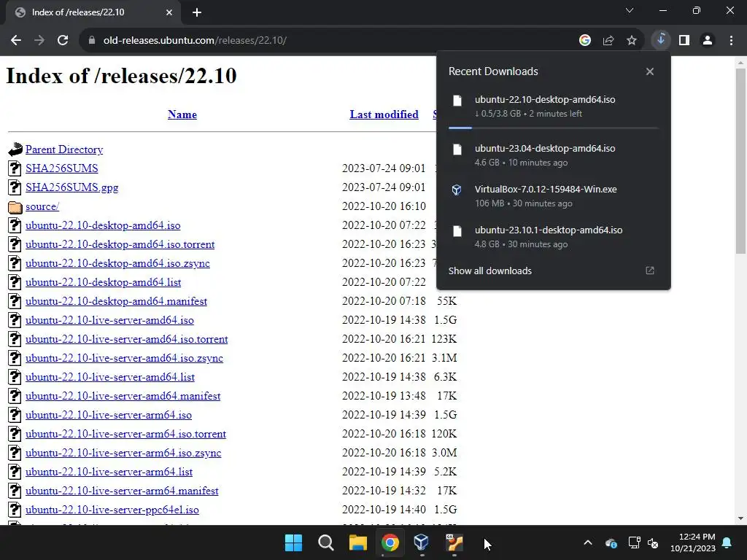Open a new tab
Screen dimensions: 747x560
point(197,12)
